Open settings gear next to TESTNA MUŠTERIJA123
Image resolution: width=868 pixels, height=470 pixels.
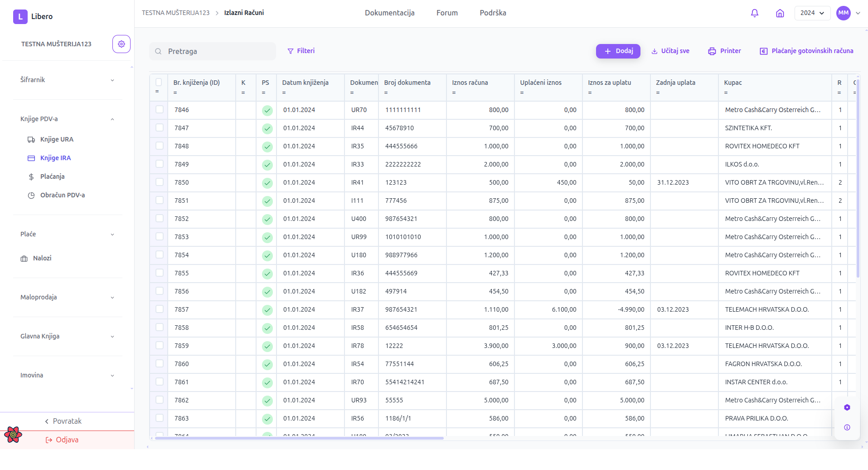[121, 44]
